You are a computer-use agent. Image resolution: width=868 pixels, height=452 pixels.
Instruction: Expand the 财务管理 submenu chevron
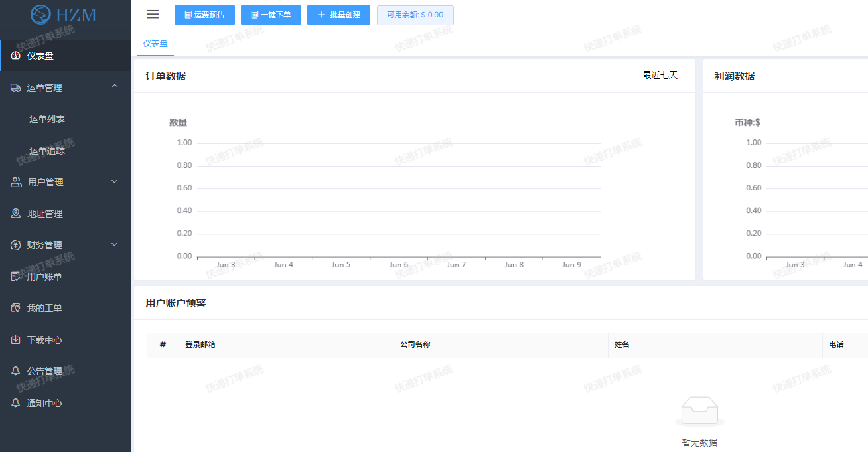pos(115,244)
